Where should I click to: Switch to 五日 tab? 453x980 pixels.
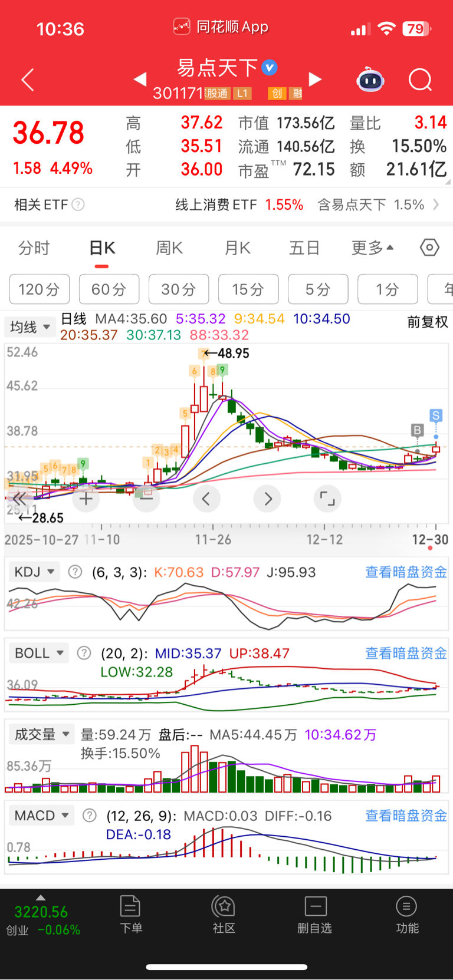coord(304,248)
